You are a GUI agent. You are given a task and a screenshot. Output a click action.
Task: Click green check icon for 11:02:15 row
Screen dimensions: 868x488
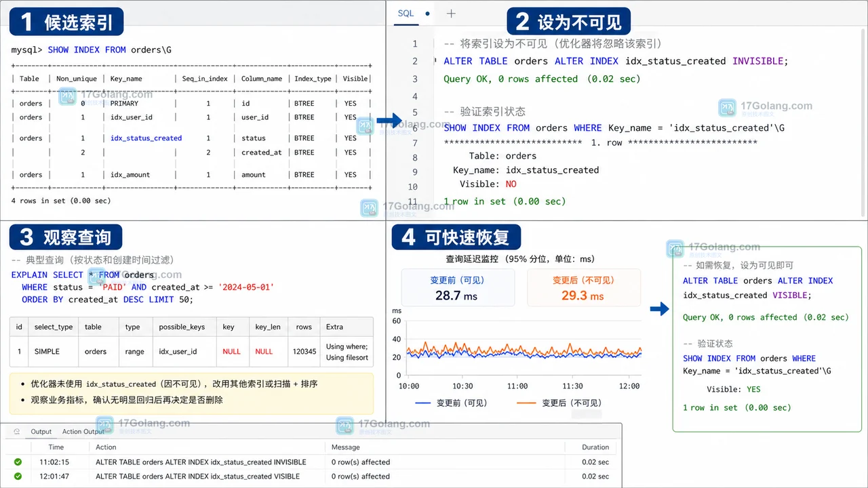coord(18,462)
